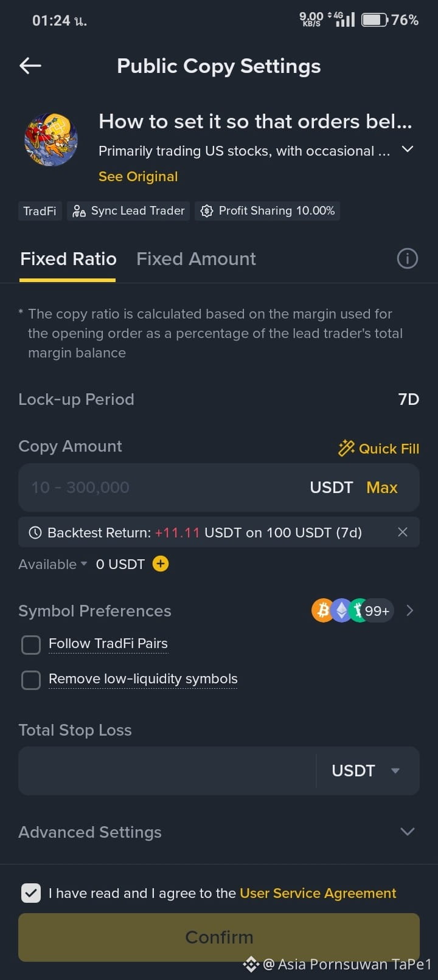Tap the yellow plus icon to add funds
Screen dimensions: 438x980
pyautogui.click(x=161, y=564)
